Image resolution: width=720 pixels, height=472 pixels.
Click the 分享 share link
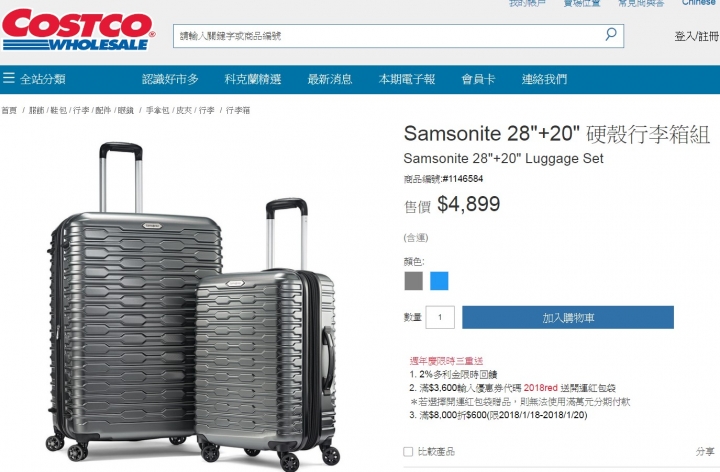point(705,452)
